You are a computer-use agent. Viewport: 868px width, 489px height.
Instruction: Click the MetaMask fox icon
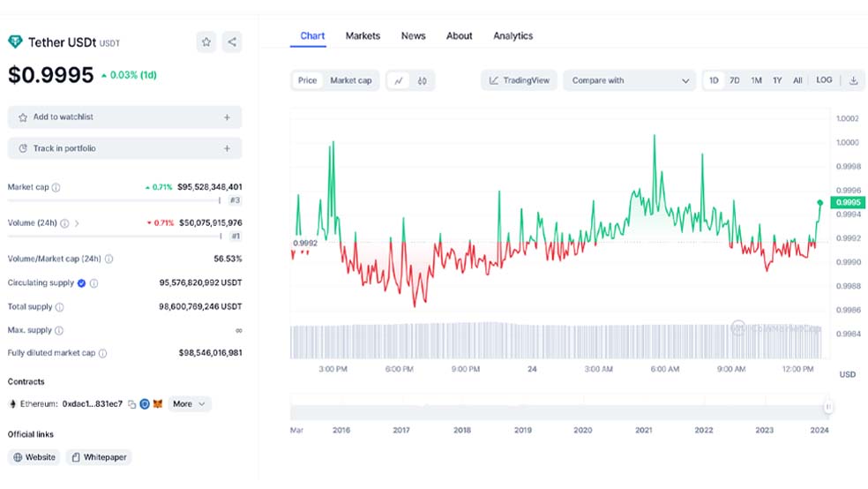pos(158,404)
